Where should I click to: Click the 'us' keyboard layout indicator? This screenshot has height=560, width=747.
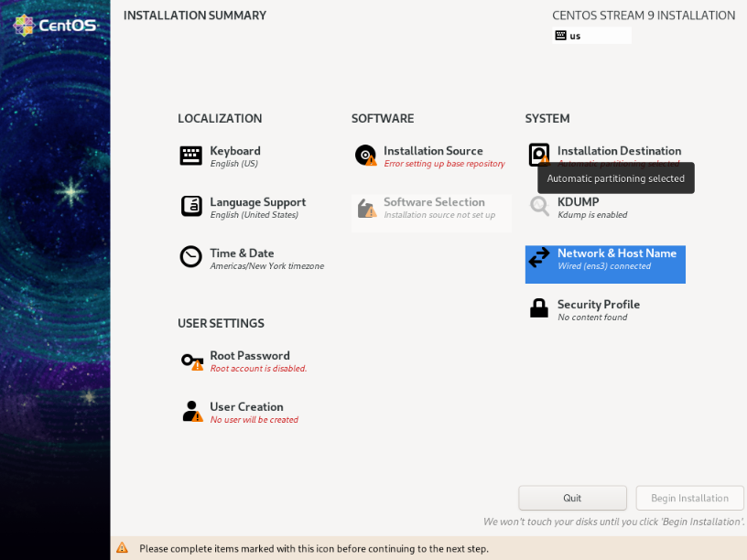point(591,36)
